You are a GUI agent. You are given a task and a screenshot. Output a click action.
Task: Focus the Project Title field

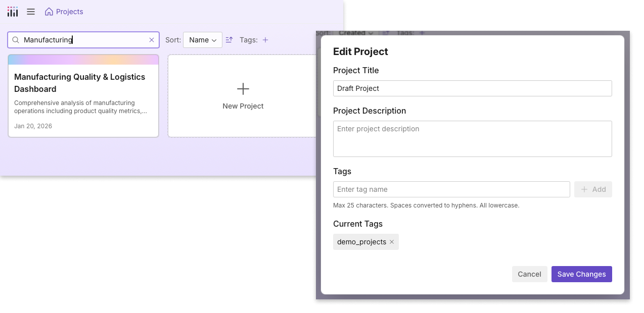473,88
